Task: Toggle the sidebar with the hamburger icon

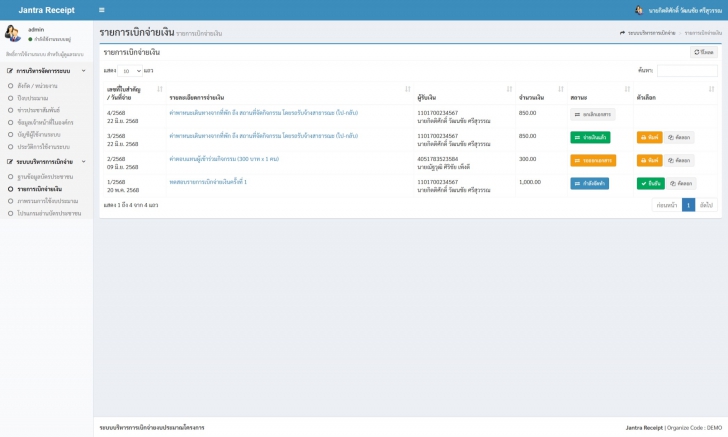Action: point(102,10)
